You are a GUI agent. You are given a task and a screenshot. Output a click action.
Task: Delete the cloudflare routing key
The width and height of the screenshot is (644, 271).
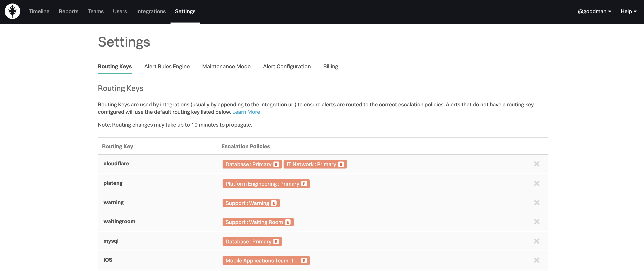[x=536, y=164]
